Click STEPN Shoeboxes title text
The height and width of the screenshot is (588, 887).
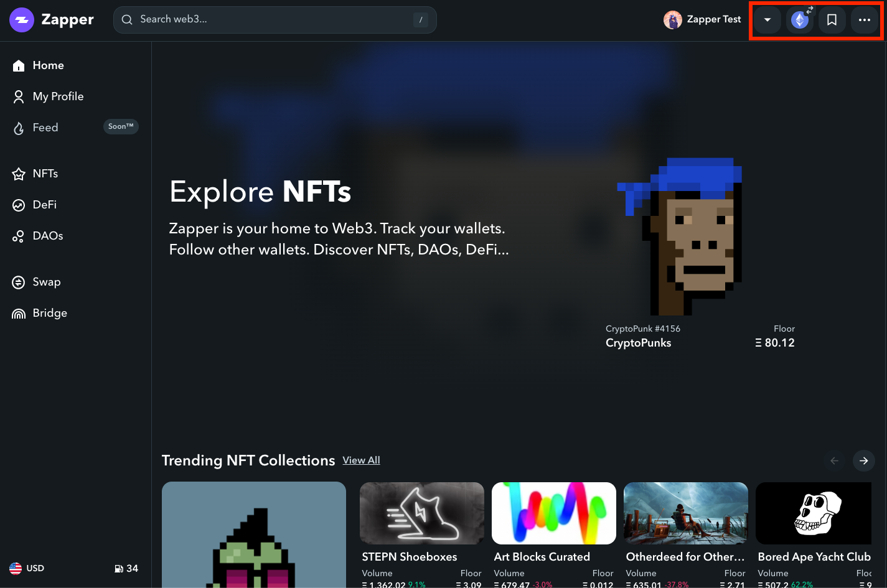pyautogui.click(x=410, y=557)
